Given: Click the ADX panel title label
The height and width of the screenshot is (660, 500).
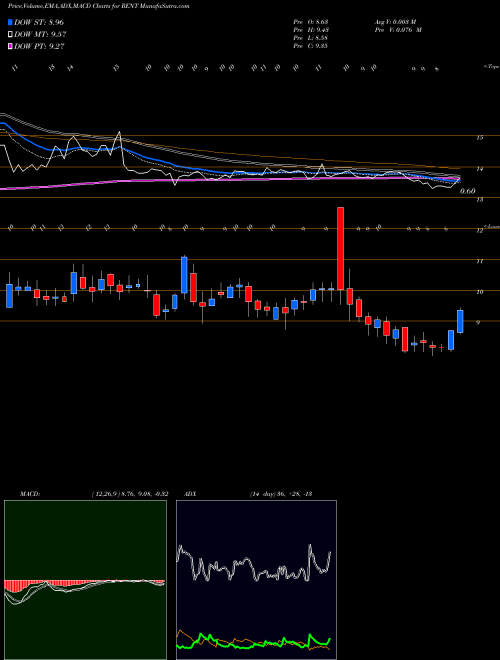Looking at the screenshot, I should (190, 494).
